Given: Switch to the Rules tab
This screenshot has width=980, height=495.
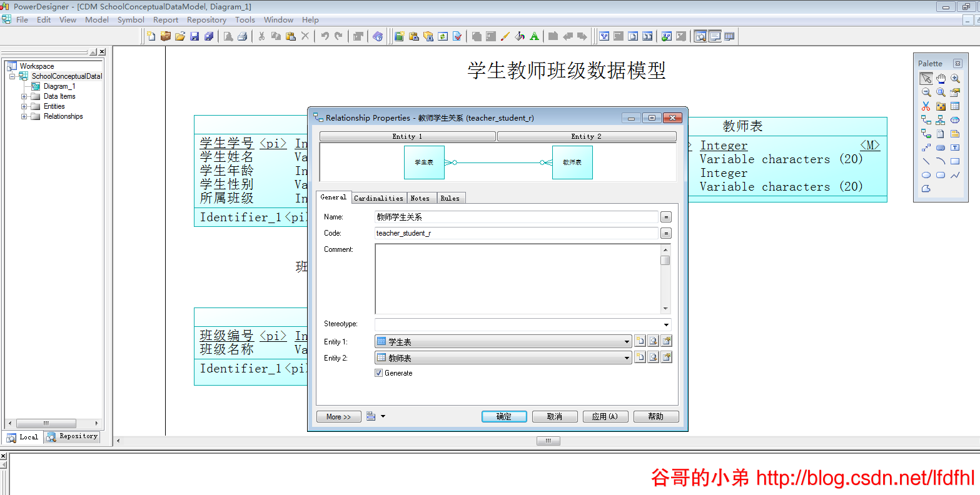Looking at the screenshot, I should point(450,198).
